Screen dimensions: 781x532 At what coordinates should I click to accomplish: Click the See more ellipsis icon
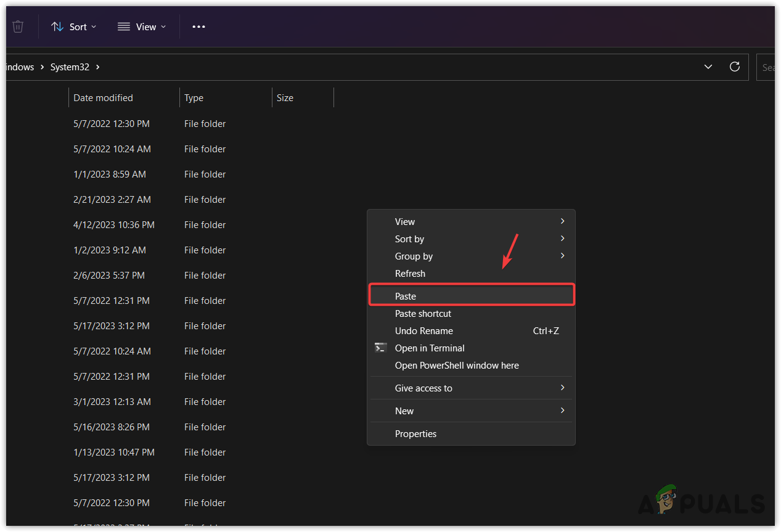click(x=198, y=27)
